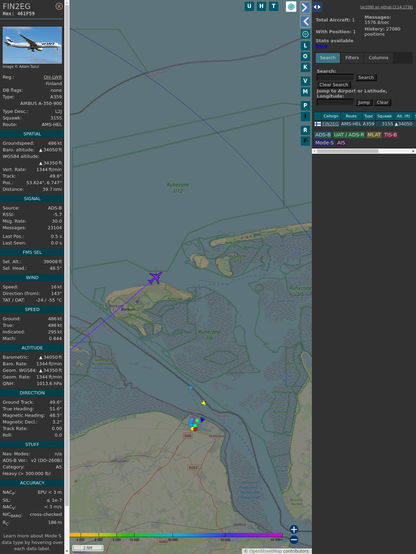Sort table by Type column
Viewport: 416px width, 554px height.
tap(369, 116)
